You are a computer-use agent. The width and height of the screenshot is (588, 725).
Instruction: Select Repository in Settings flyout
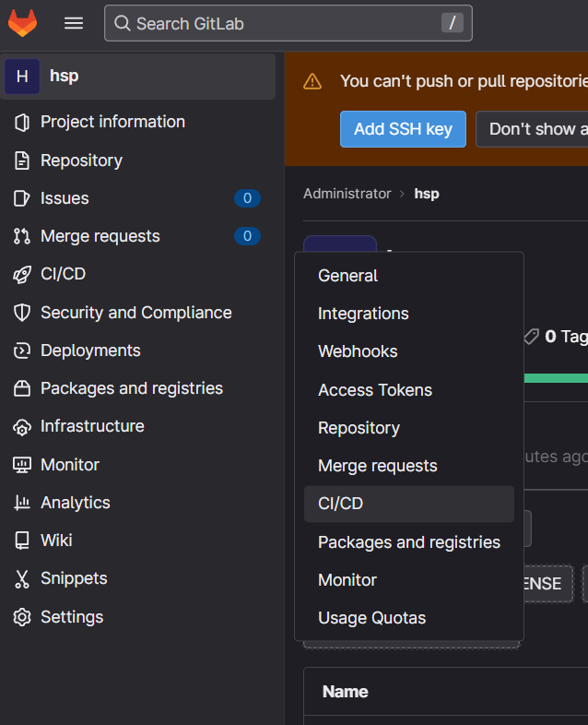tap(409, 428)
